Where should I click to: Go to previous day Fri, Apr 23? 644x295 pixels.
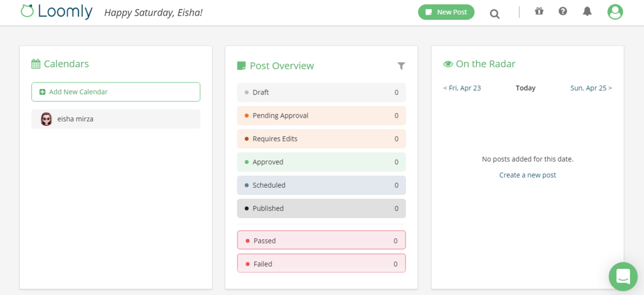tap(462, 88)
